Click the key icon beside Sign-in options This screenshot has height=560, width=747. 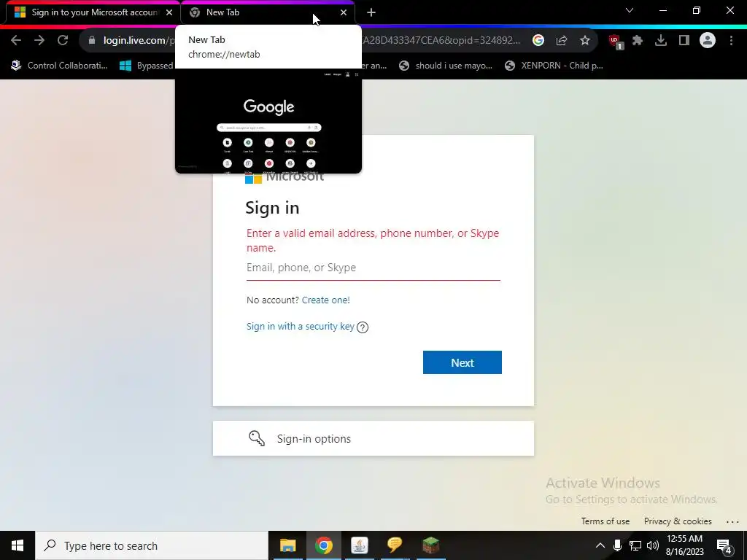tap(257, 438)
